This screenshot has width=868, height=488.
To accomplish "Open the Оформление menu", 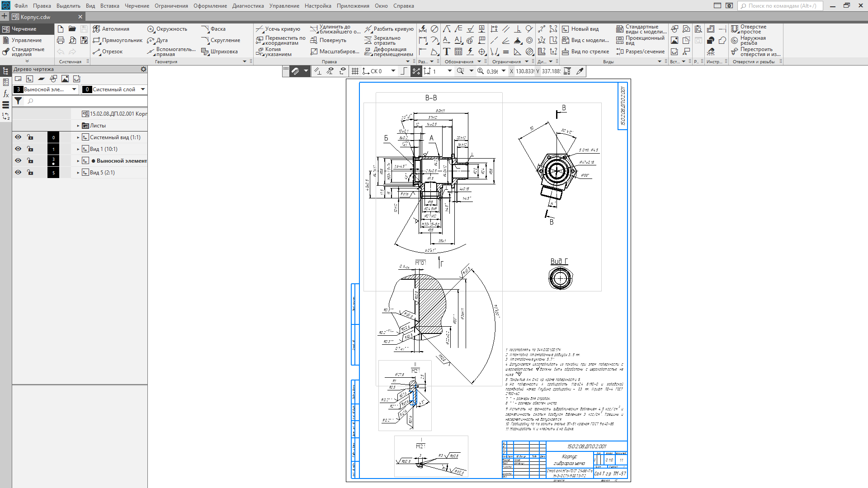I will (x=210, y=6).
